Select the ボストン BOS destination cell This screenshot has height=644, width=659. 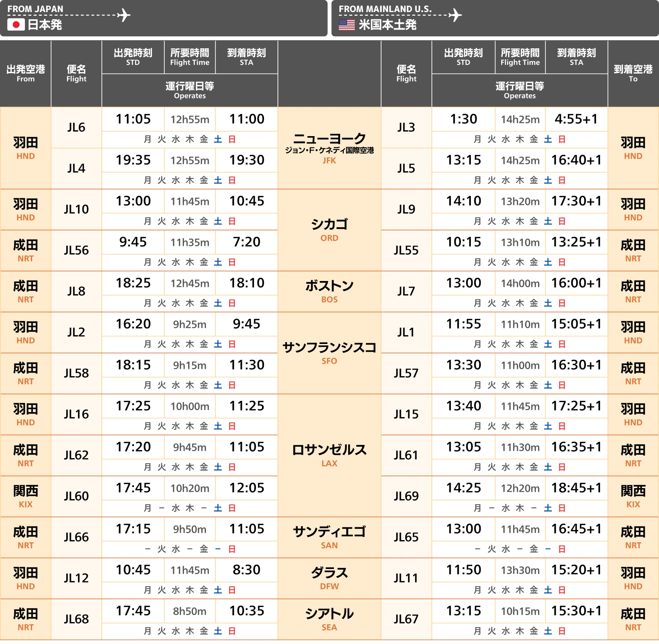(x=329, y=291)
